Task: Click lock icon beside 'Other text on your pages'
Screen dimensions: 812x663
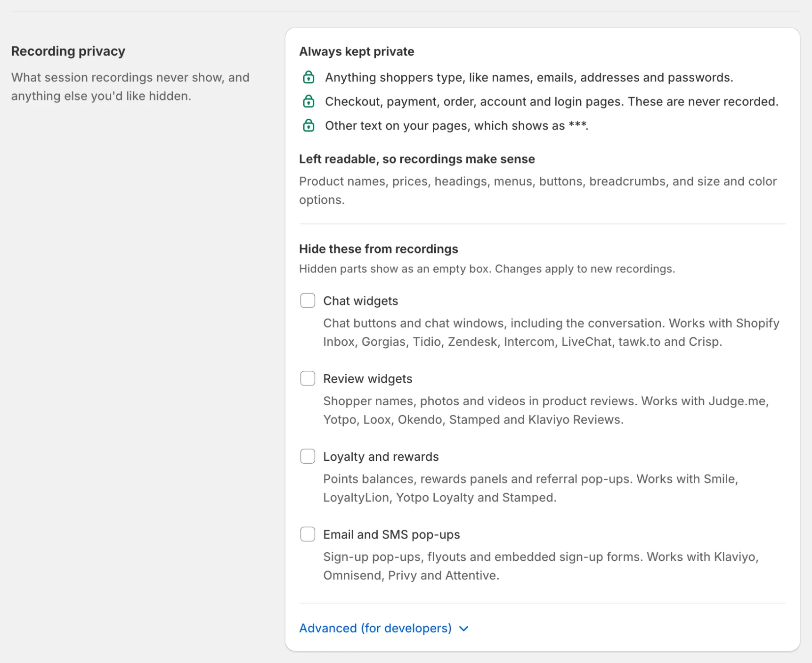Action: (x=309, y=125)
